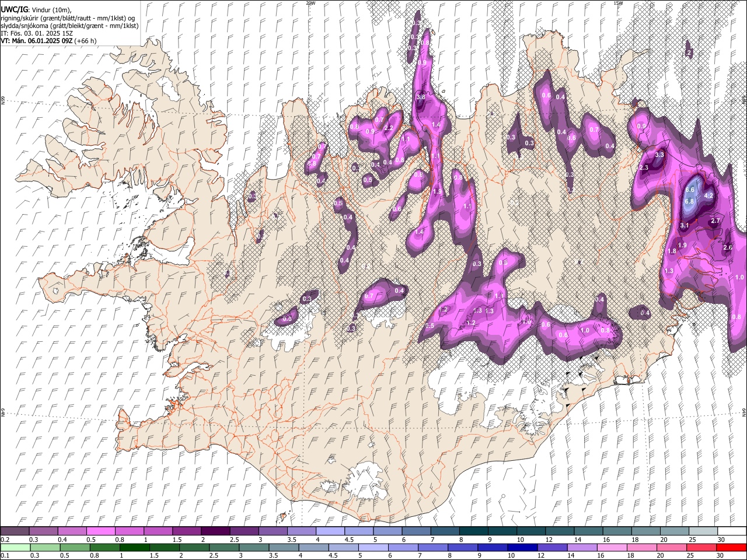Click the 'VT: Mán. 06.01.2025 09Z' valid time
The height and width of the screenshot is (560, 747).
click(36, 41)
